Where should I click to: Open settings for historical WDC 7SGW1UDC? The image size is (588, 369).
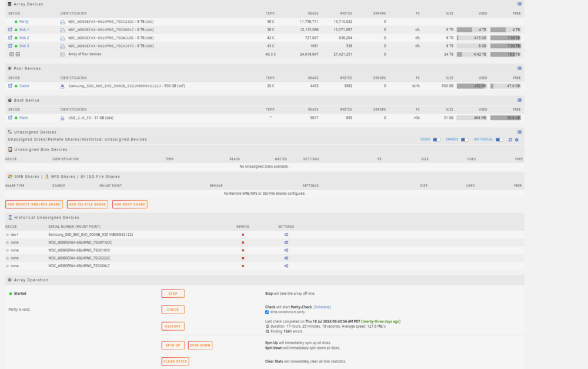click(286, 242)
